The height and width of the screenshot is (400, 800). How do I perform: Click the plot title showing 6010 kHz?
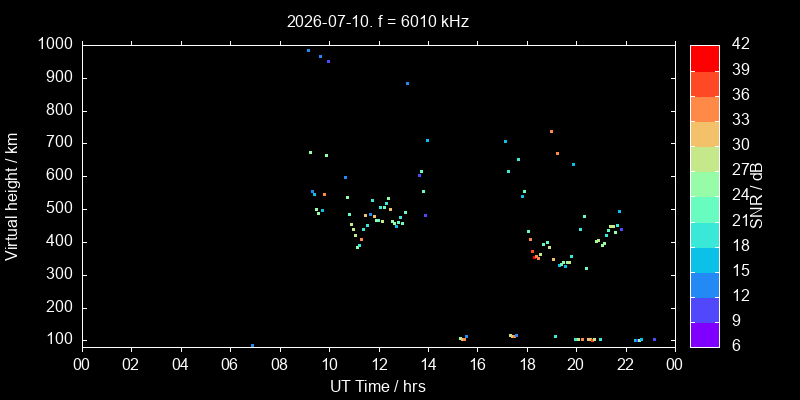(378, 22)
